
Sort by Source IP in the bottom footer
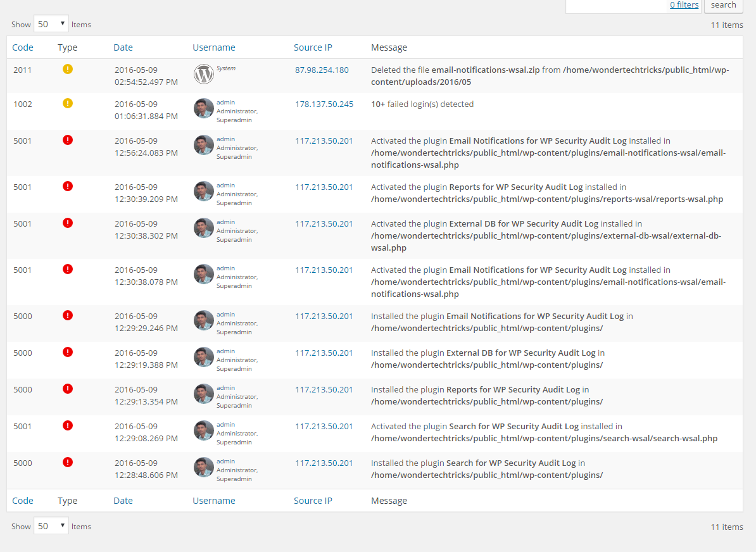[313, 501]
